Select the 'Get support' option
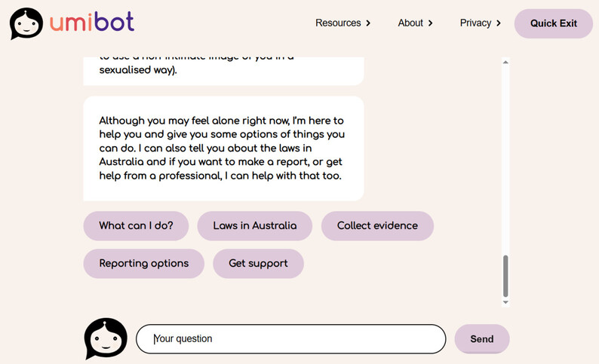The width and height of the screenshot is (599, 364). click(x=258, y=264)
